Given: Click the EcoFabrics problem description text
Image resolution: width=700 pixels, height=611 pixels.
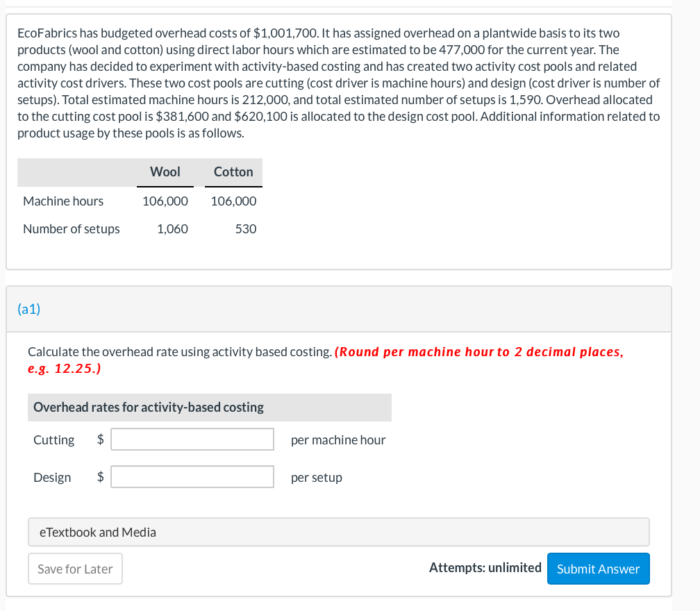Looking at the screenshot, I should tap(338, 83).
